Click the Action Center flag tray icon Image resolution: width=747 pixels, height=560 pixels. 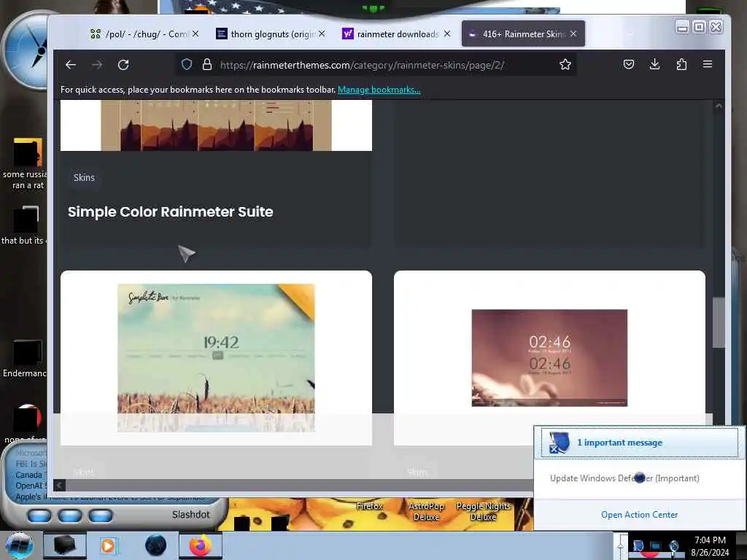pyautogui.click(x=638, y=545)
